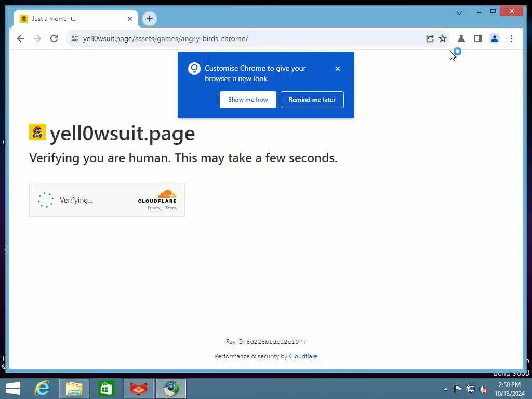This screenshot has height=399, width=532.
Task: Click the lightbulb icon in Customise Chrome popup
Action: click(194, 69)
